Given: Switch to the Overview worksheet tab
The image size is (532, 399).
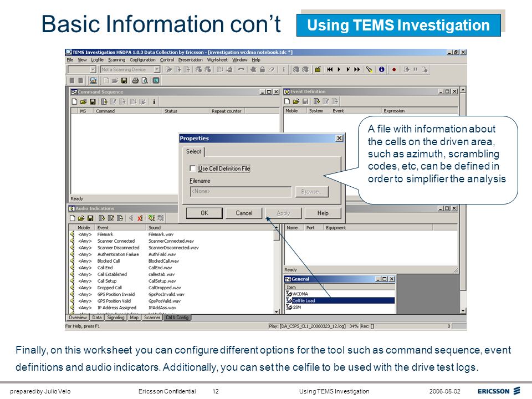Looking at the screenshot, I should click(x=78, y=318).
